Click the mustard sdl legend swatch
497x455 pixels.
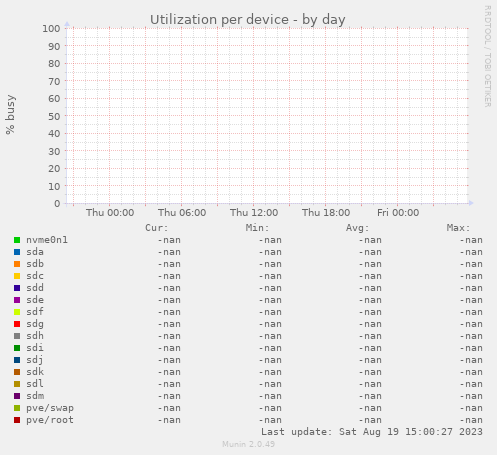(x=17, y=384)
